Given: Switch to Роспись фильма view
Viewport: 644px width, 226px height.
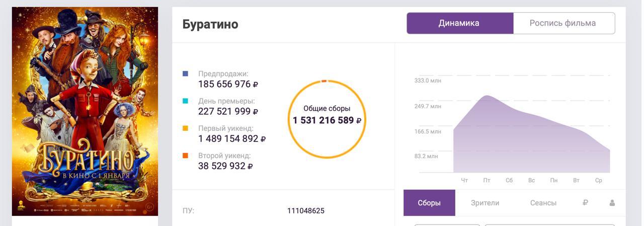Looking at the screenshot, I should 563,23.
